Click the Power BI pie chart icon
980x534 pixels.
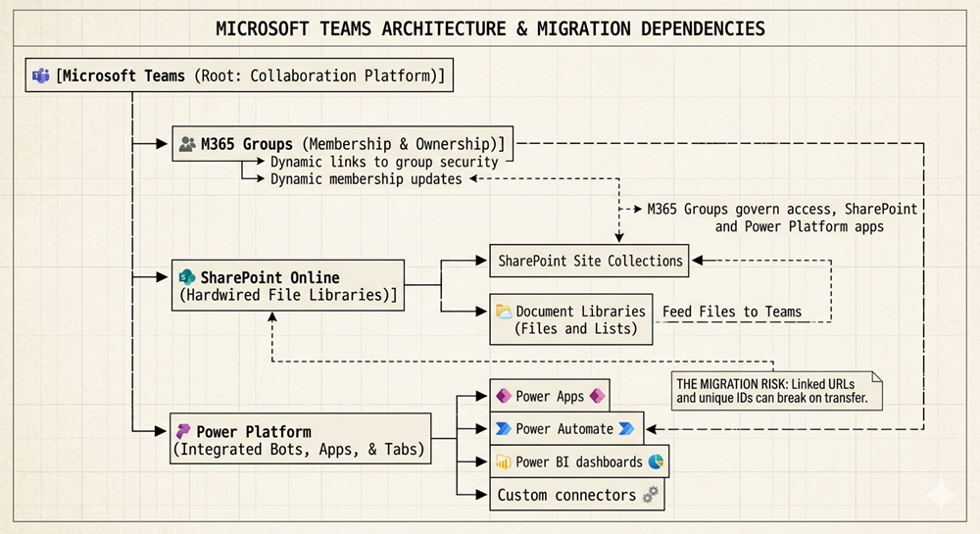[656, 461]
